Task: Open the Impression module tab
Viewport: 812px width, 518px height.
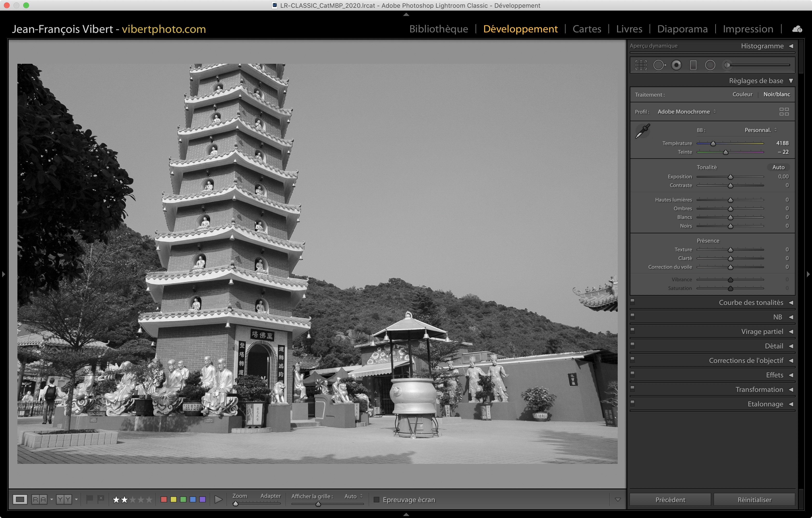Action: (x=747, y=29)
